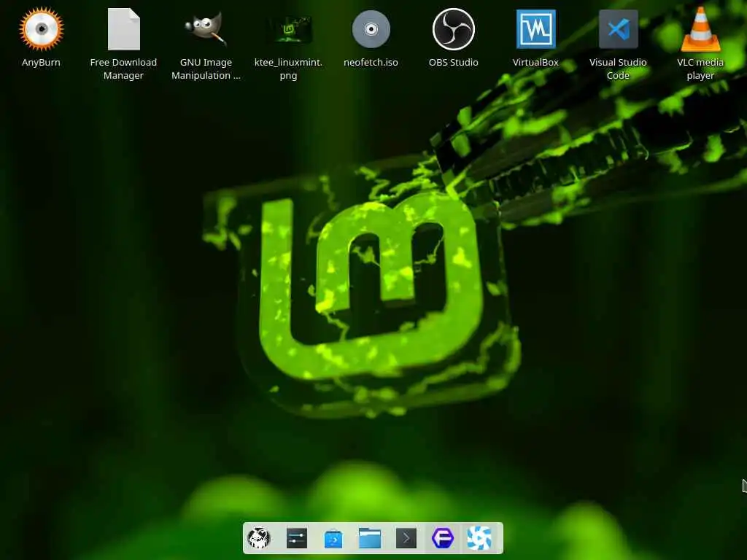Open the blue folder file manager in dock
Viewport: 747px width, 560px height.
(x=370, y=538)
